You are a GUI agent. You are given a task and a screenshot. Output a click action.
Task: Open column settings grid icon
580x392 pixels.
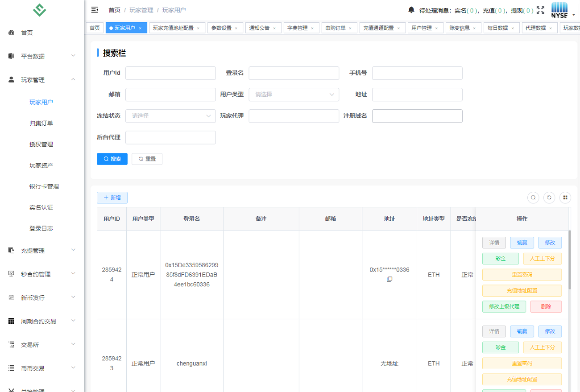click(x=565, y=198)
